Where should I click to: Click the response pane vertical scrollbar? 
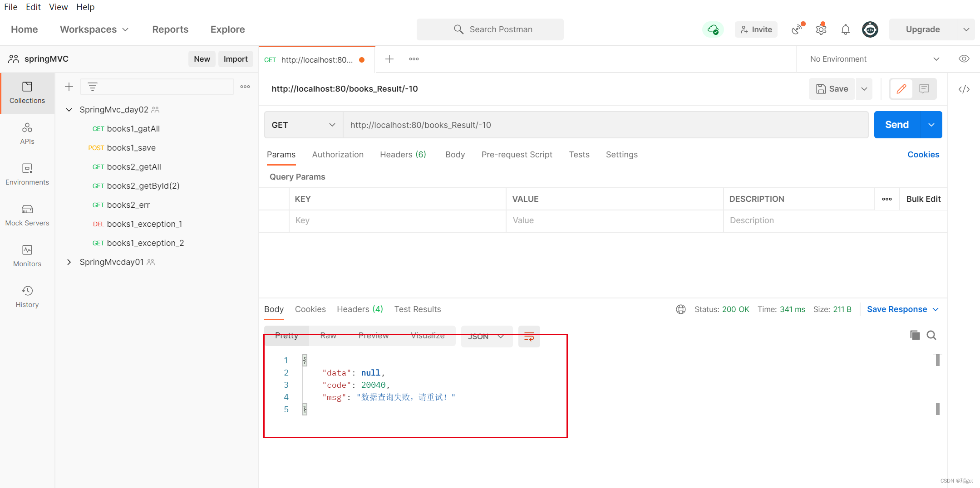937,386
